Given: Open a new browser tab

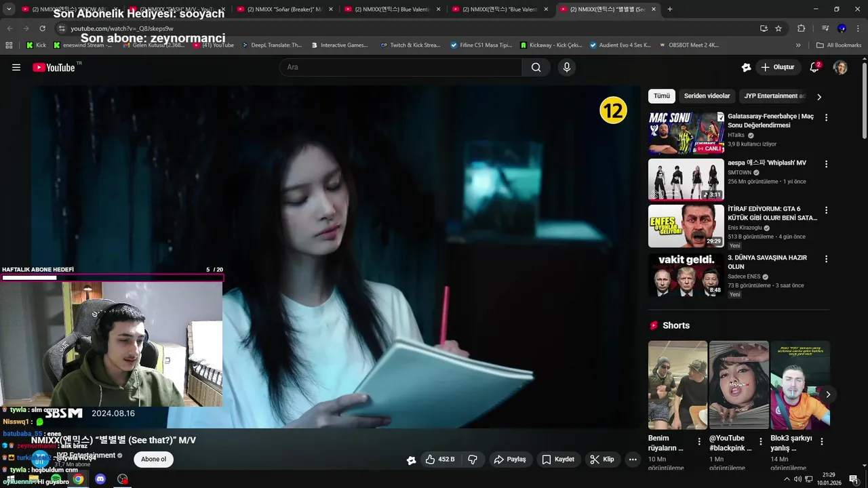Looking at the screenshot, I should tap(670, 9).
